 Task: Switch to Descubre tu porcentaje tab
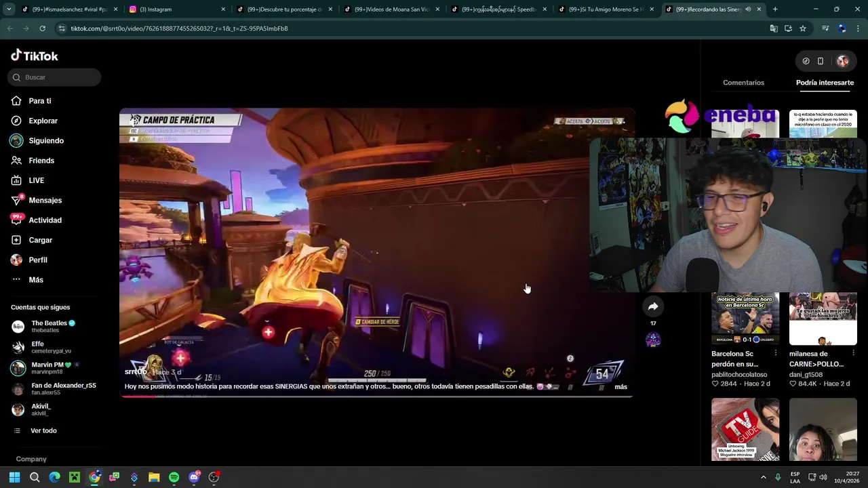pyautogui.click(x=283, y=9)
